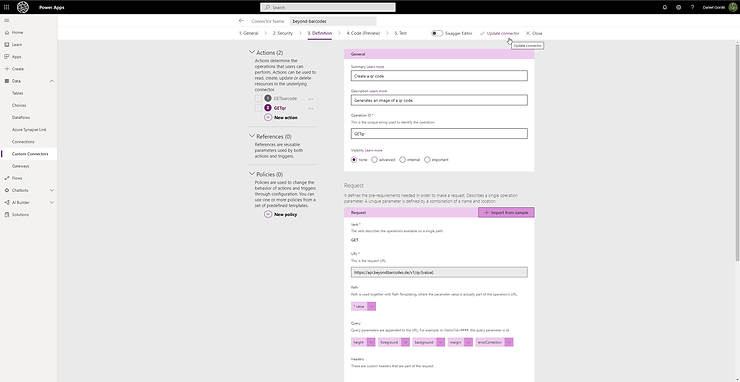Click the Summary input field
The height and width of the screenshot is (382, 740).
click(x=439, y=76)
